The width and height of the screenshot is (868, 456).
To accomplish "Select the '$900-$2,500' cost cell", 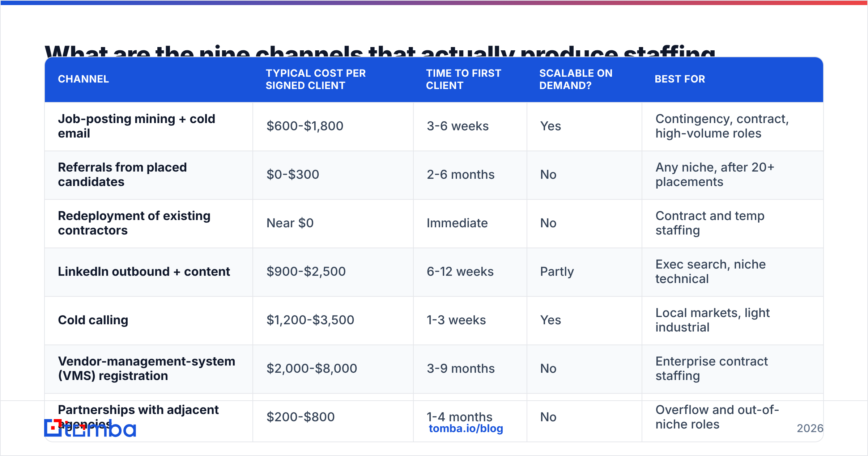I will point(333,272).
